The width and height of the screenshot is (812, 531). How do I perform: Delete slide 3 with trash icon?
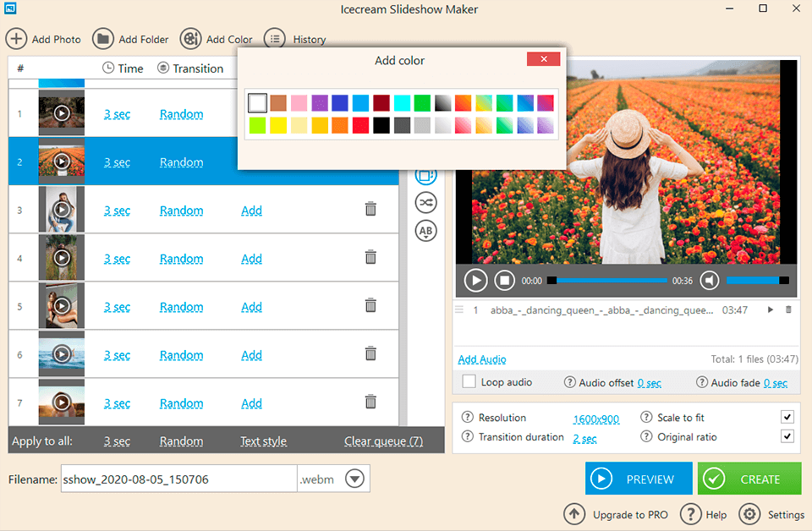[370, 210]
